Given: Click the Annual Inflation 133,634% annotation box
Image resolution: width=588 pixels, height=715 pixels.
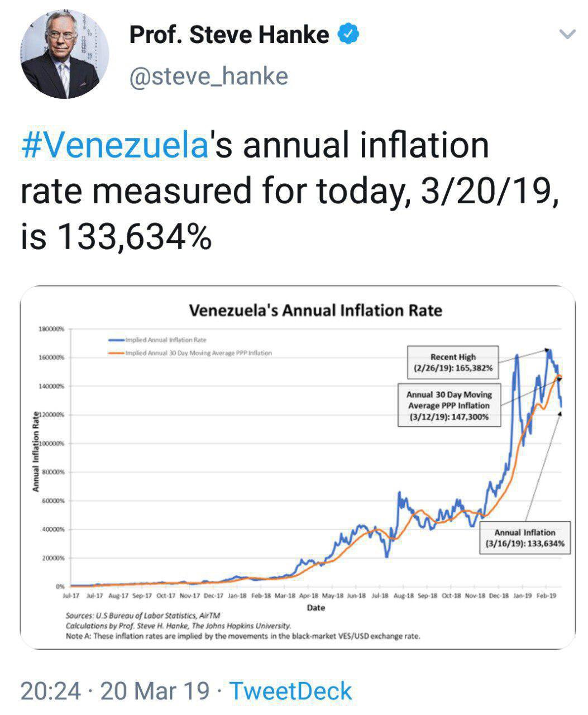Looking at the screenshot, I should (x=524, y=538).
